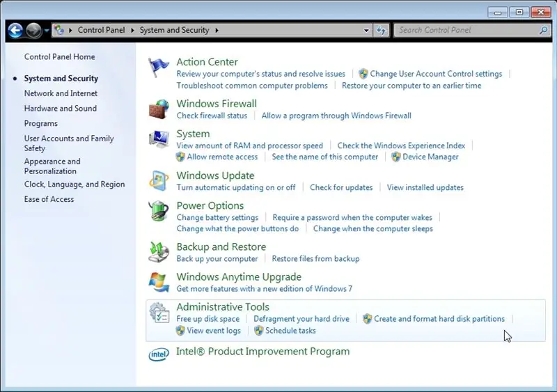The image size is (557, 392).
Task: Open the Action Center heading link
Action: pyautogui.click(x=207, y=62)
